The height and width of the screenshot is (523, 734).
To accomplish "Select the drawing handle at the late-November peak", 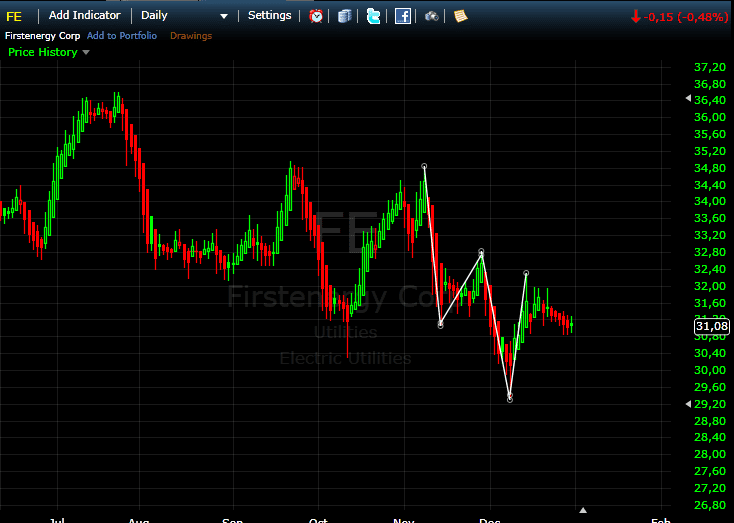I will coord(481,251).
